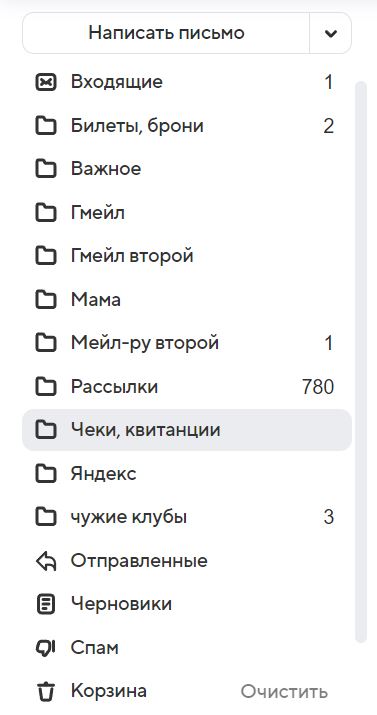Open the Рассылки folder
This screenshot has width=377, height=715.
coord(187,387)
